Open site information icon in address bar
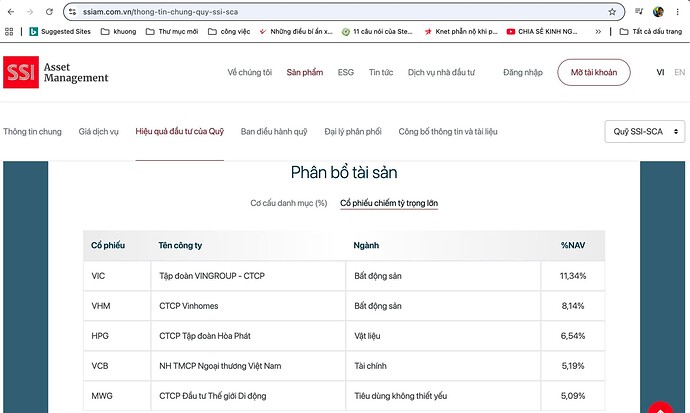Viewport: 690px width, 413px height. [73, 12]
